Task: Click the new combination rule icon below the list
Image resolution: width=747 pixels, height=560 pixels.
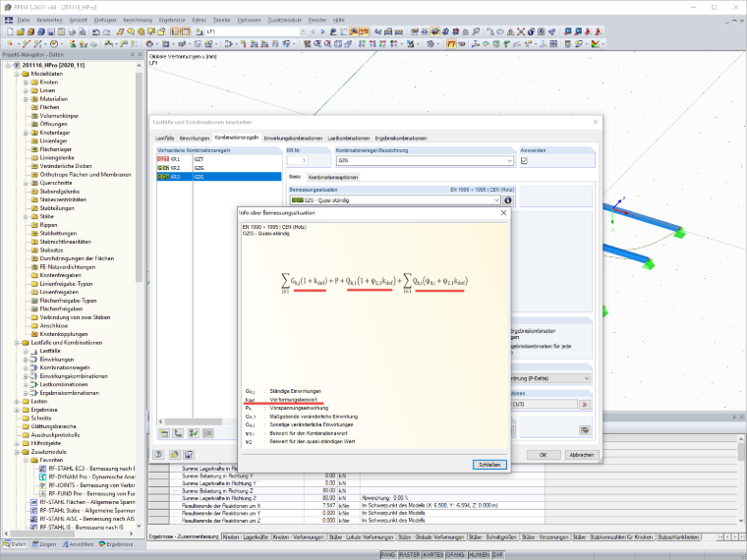Action: [164, 433]
